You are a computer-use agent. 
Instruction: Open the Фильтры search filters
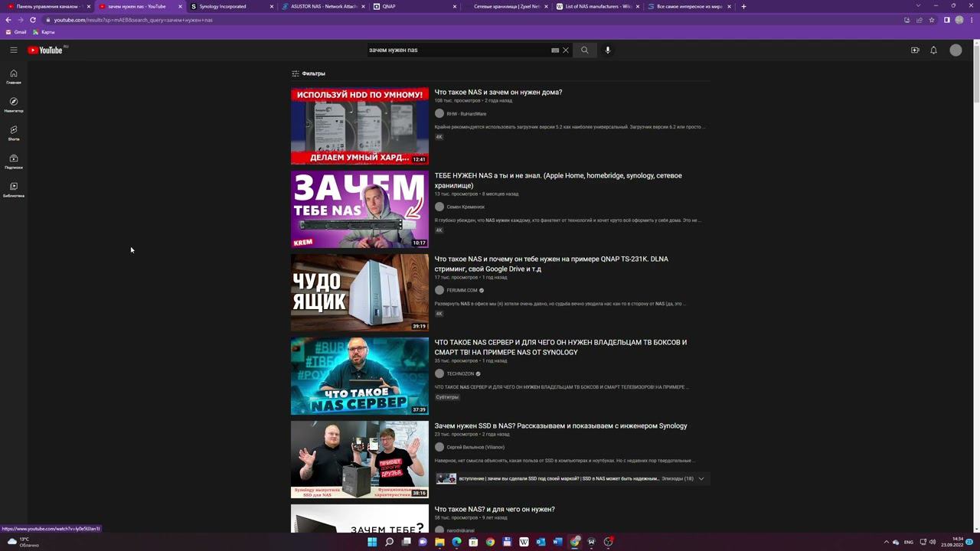point(309,73)
